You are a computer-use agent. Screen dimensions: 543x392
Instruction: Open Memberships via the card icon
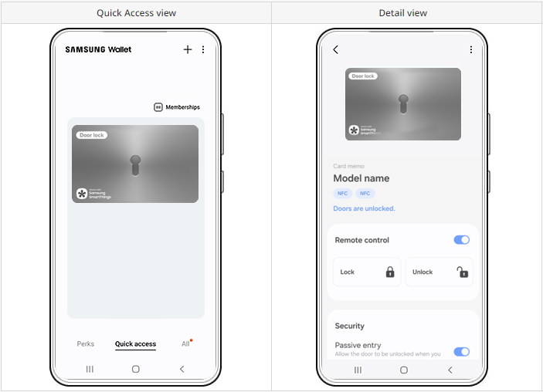coord(158,107)
